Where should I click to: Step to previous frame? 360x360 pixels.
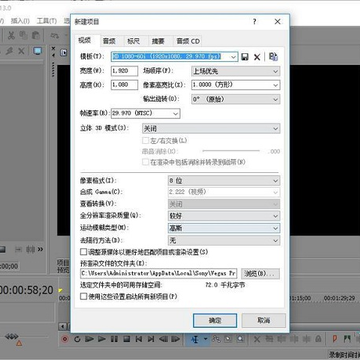point(163,339)
